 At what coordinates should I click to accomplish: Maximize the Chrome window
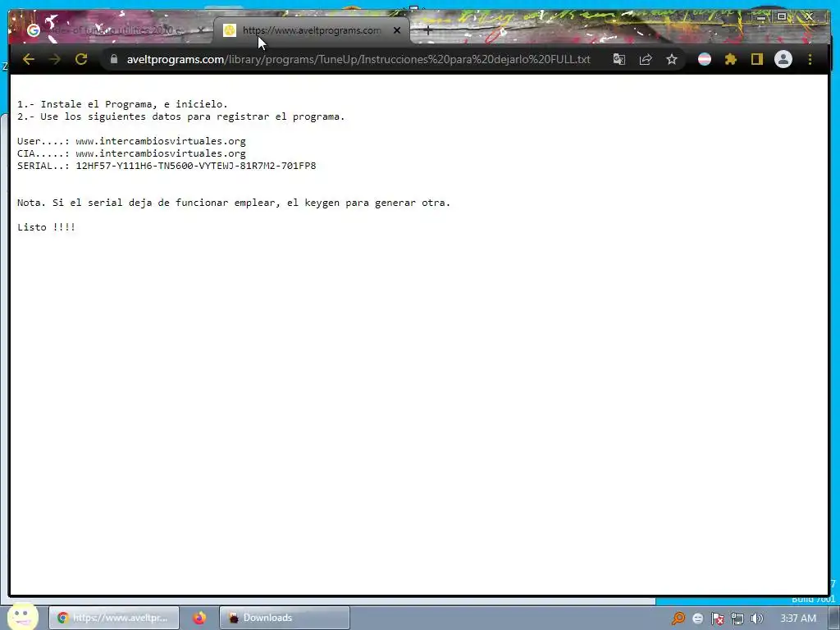tap(782, 16)
